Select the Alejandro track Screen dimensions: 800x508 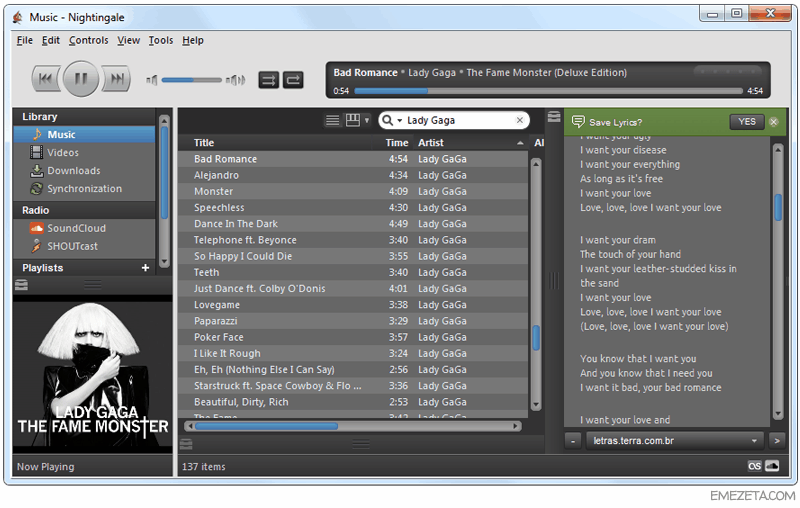pos(353,175)
